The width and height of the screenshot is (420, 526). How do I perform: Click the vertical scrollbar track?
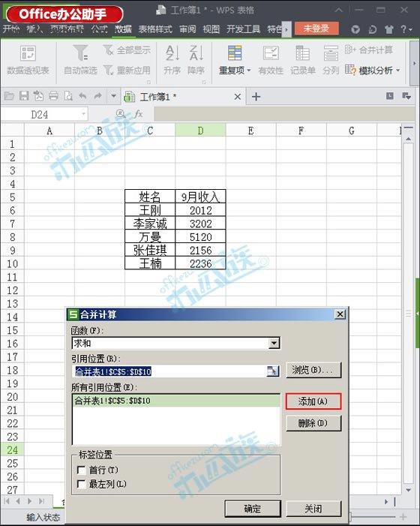point(408,314)
